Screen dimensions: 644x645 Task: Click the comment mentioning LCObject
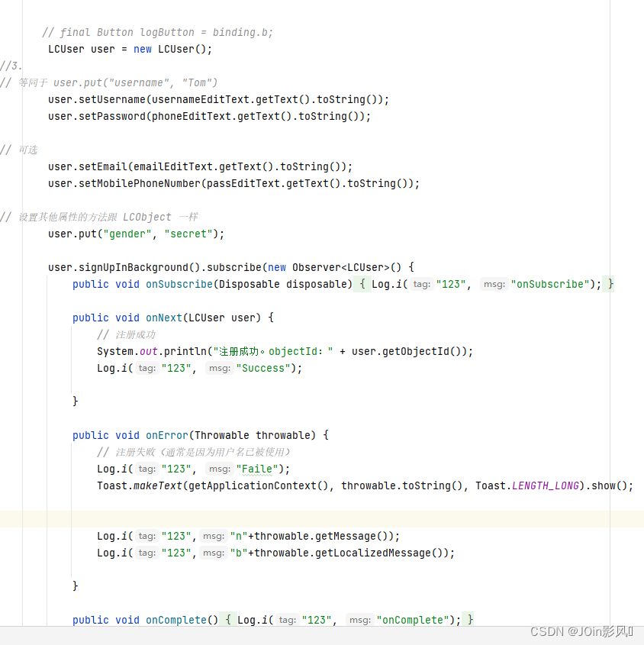[99, 218]
